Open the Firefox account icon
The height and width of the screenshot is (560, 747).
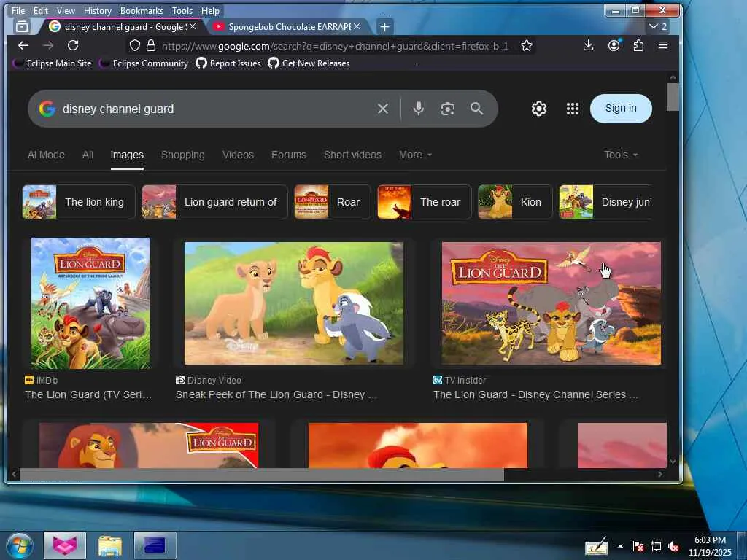(614, 46)
